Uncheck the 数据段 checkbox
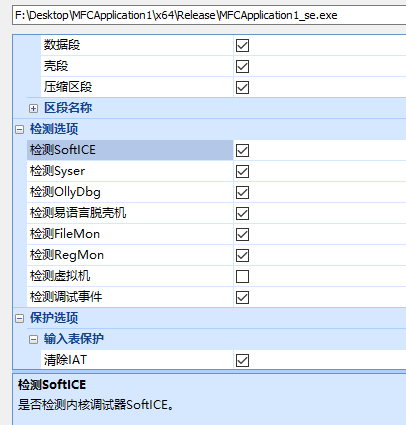Screen dimensions: 406x425 [x=242, y=46]
